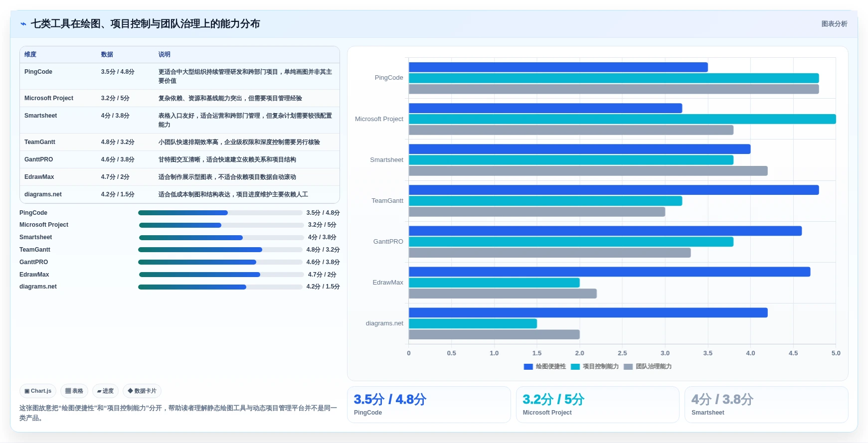868x443 pixels.
Task: Select GanttPRO cell in the table
Action: tap(38, 159)
